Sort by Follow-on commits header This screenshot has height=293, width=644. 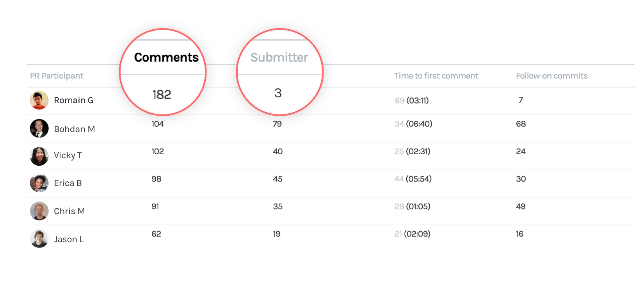tap(551, 76)
